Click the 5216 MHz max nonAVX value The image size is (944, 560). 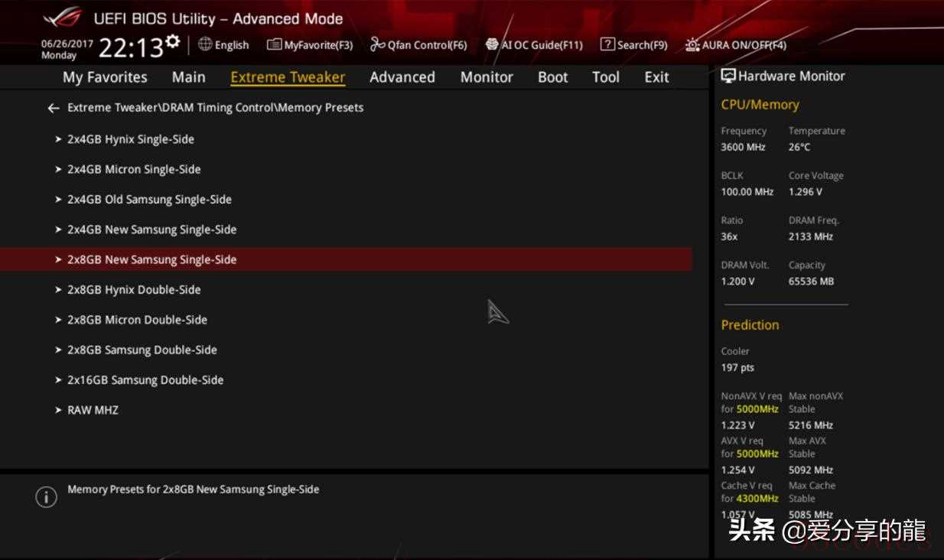pyautogui.click(x=811, y=425)
